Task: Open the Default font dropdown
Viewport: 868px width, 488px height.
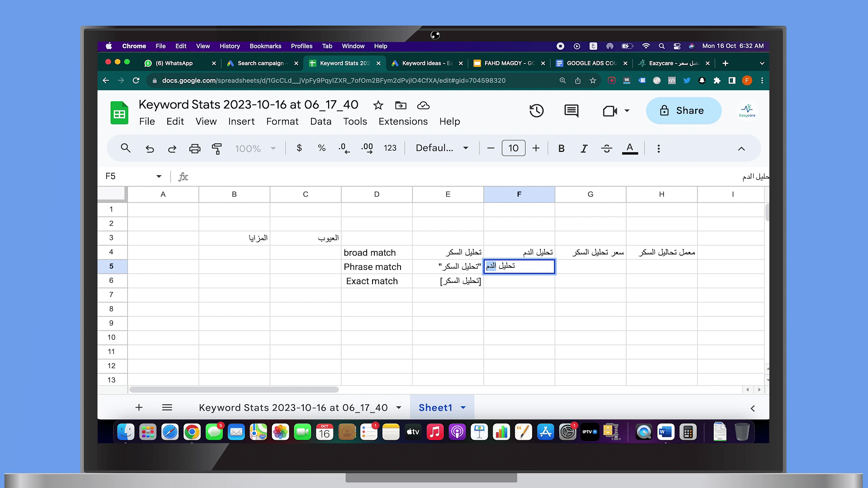Action: [442, 148]
